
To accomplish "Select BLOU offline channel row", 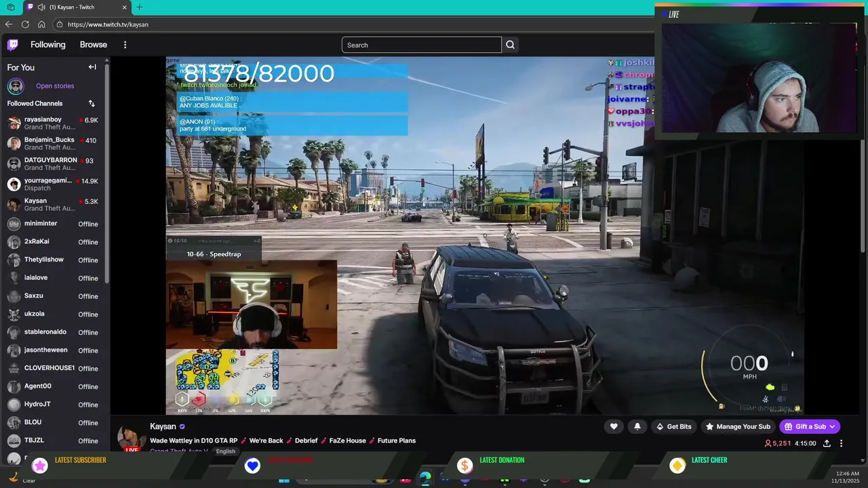I will [54, 422].
